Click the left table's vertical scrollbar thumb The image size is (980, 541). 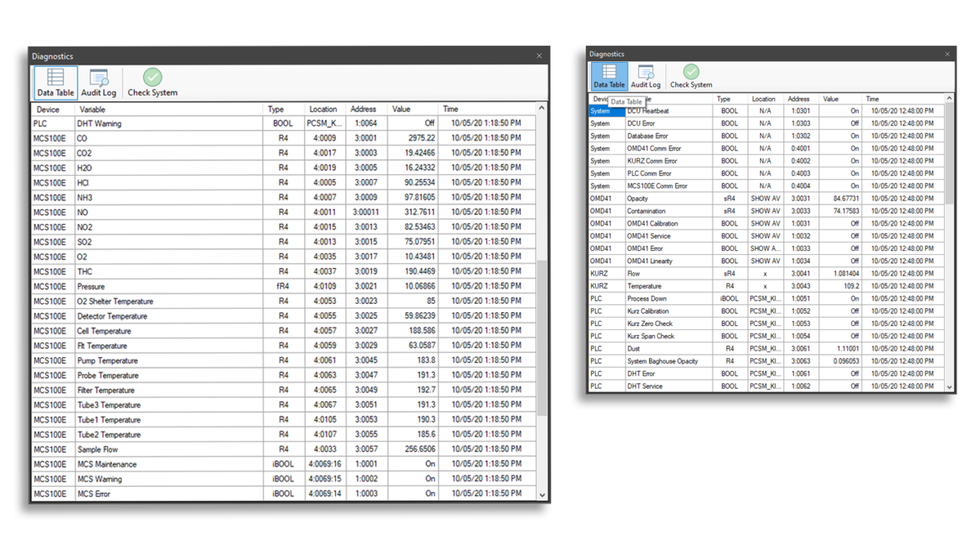[542, 337]
